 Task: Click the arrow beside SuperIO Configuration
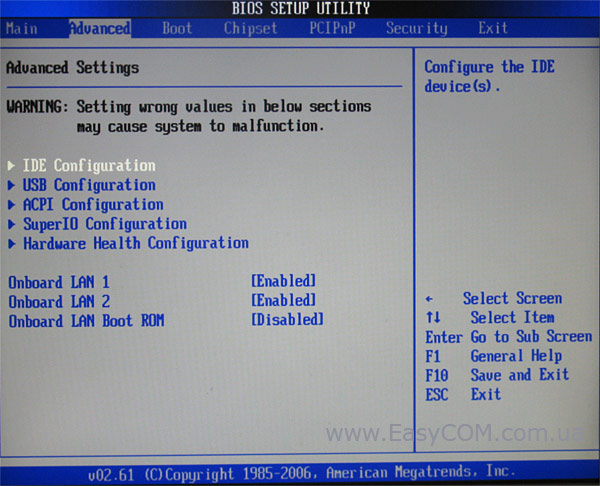click(11, 224)
